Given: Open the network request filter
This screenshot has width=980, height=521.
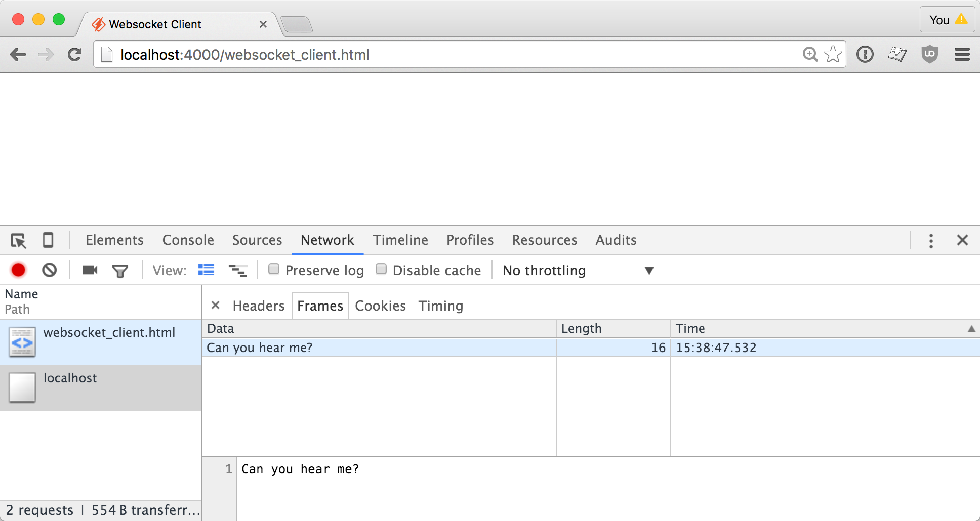Looking at the screenshot, I should point(119,270).
